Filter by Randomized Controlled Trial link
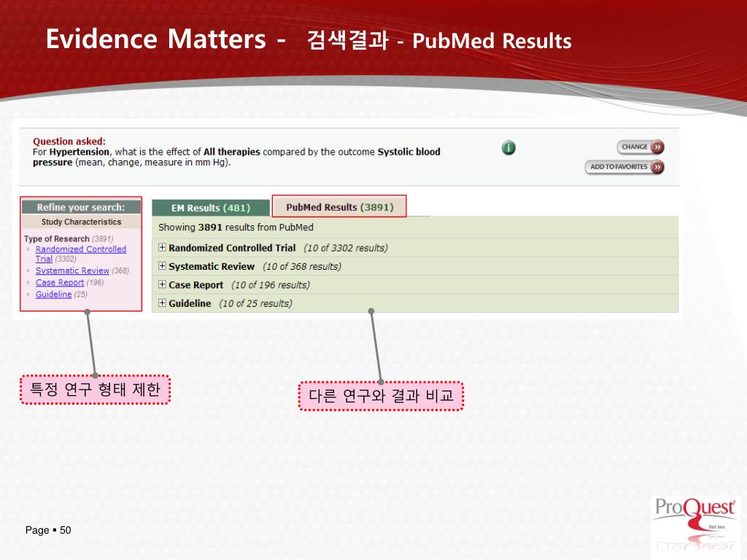747x560 pixels. click(80, 254)
